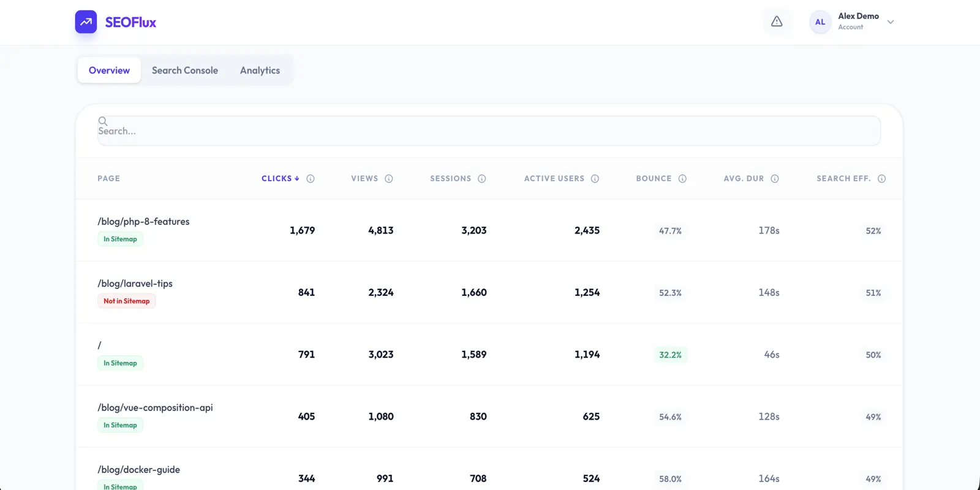980x490 pixels.
Task: Click the 47.7% bounce badge
Action: coord(670,231)
